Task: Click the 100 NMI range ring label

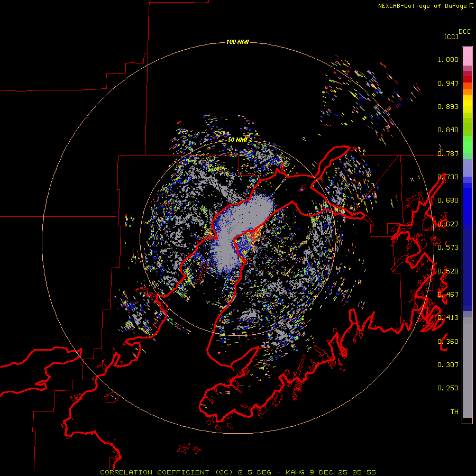Action: pyautogui.click(x=237, y=42)
